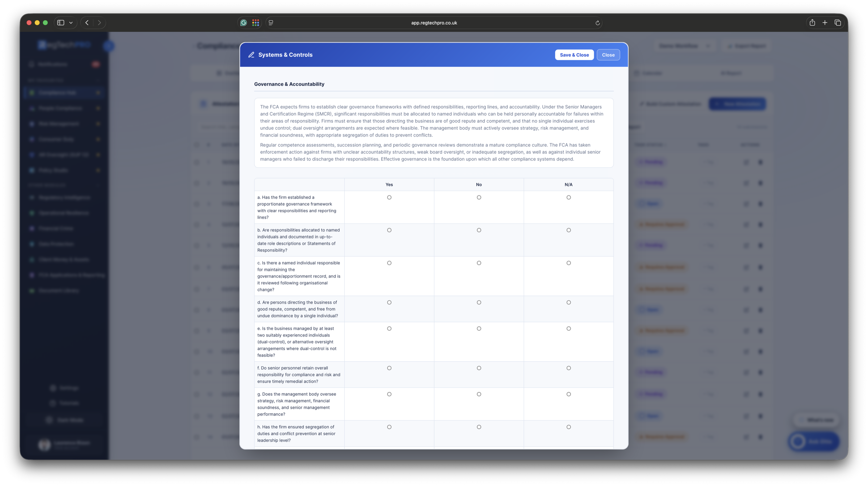
Task: Select No for question d good repute
Action: click(479, 302)
